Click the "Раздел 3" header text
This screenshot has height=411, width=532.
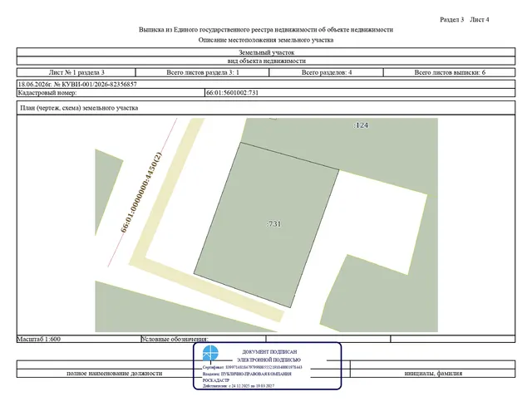pos(451,20)
